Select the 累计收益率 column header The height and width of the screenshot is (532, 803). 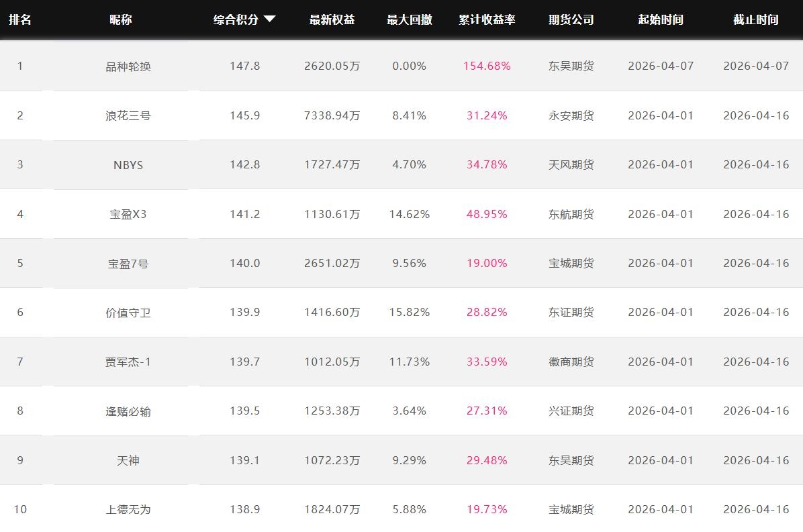[x=487, y=19]
